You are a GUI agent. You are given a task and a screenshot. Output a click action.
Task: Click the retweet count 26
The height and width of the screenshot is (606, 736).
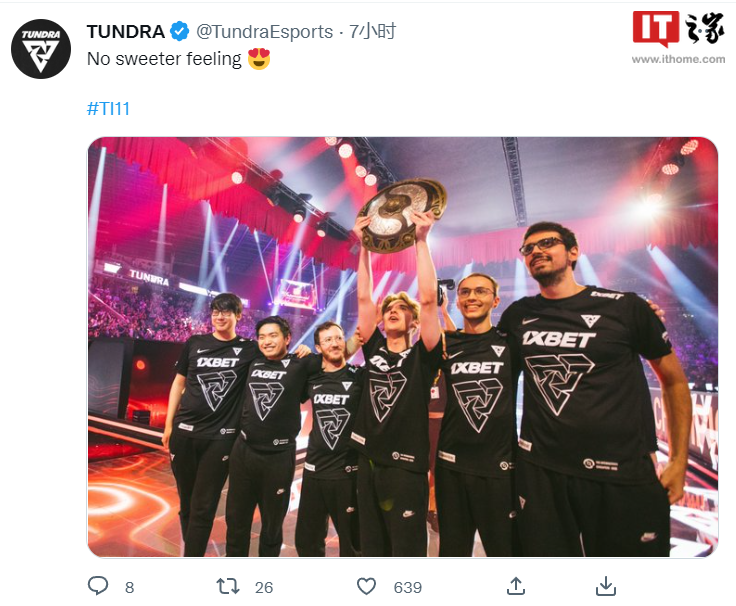point(264,587)
